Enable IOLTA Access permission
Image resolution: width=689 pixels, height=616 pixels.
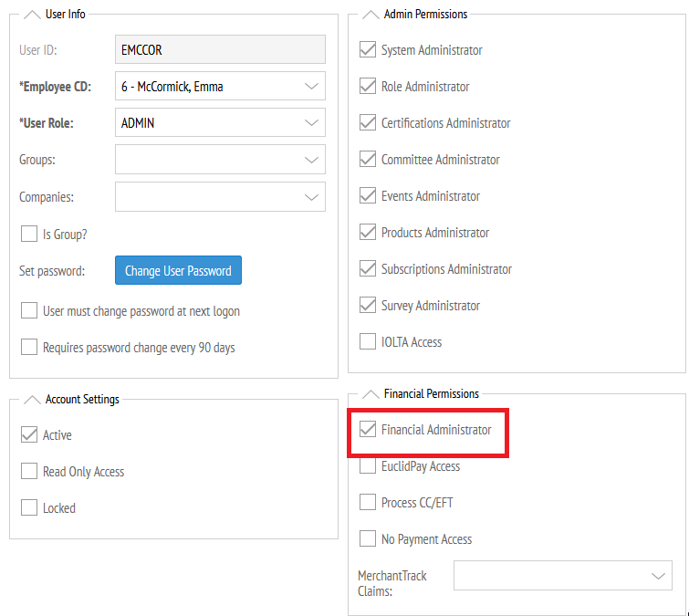[368, 342]
